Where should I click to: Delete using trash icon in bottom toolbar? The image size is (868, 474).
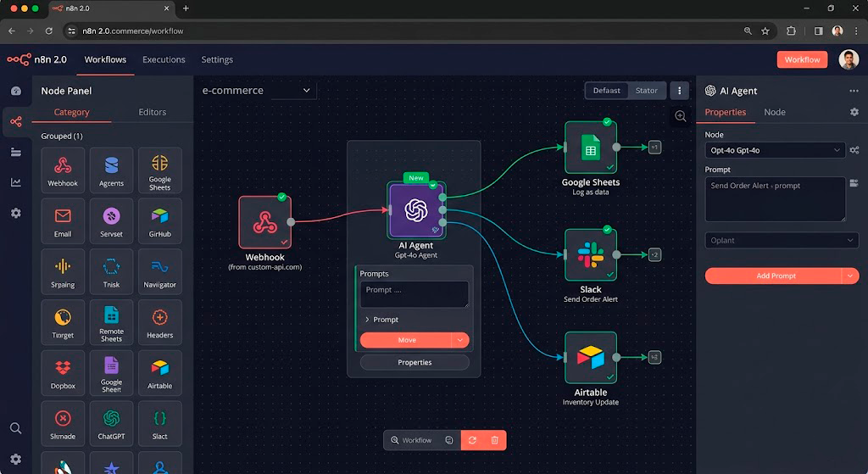[494, 440]
